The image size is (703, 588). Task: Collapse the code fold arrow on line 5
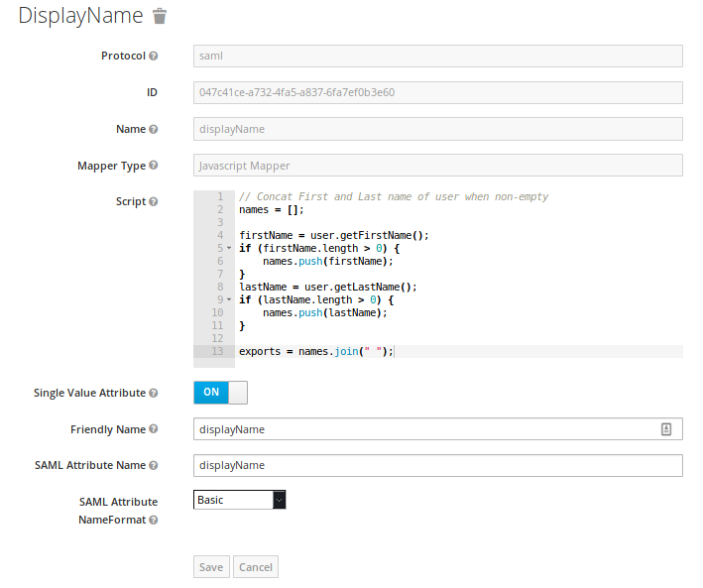coord(229,249)
